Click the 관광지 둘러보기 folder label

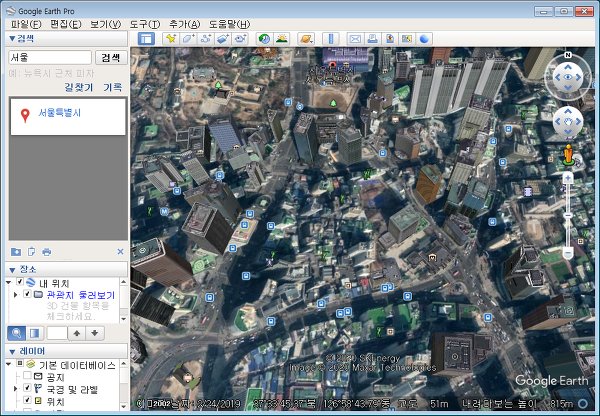81,295
